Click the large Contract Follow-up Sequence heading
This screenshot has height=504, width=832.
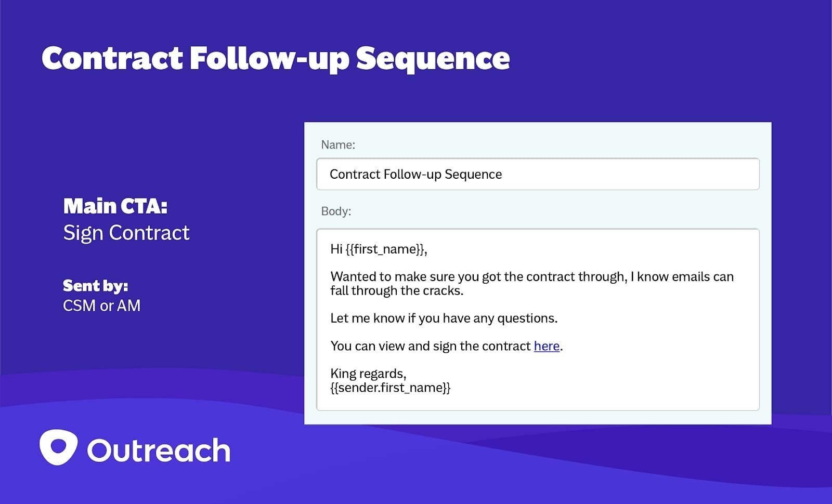point(276,58)
